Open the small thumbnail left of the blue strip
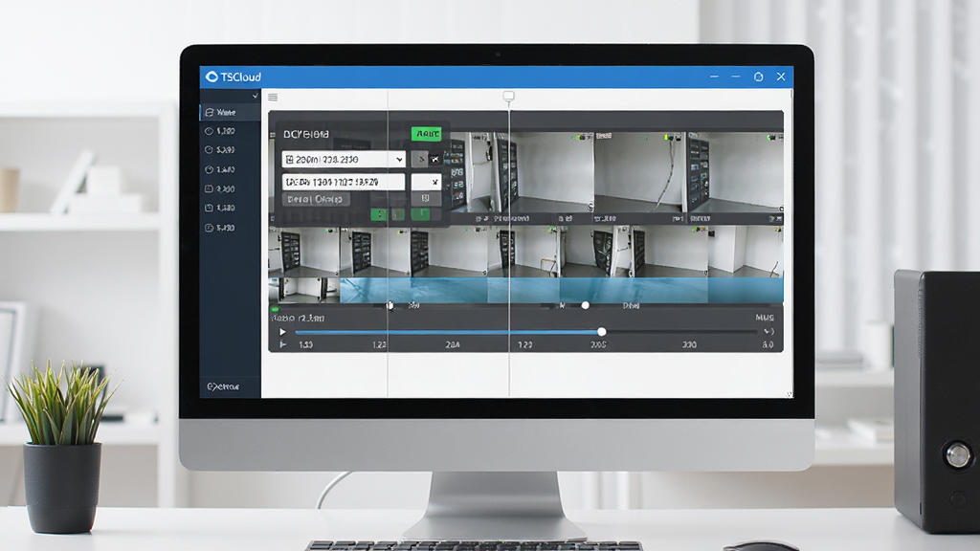 (x=303, y=291)
